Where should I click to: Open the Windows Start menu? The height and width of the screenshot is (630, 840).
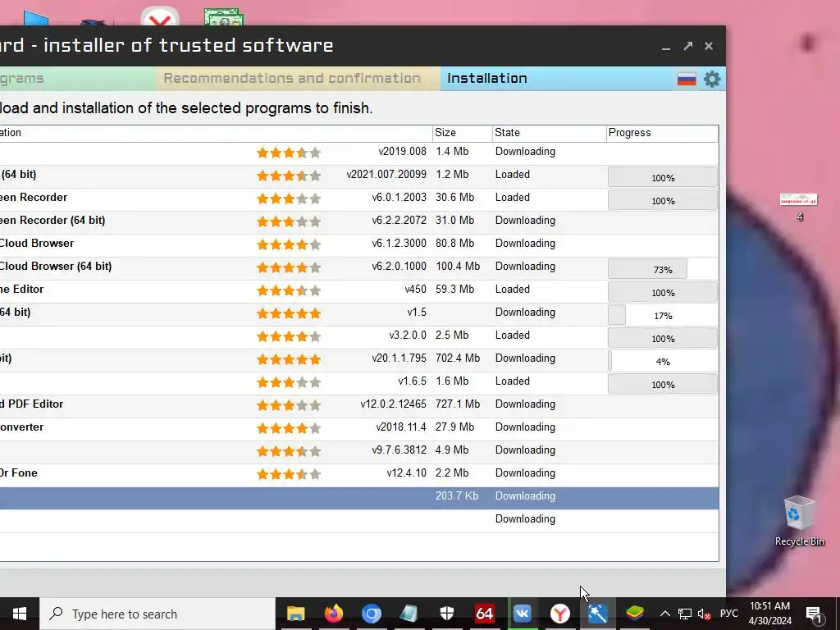click(20, 614)
